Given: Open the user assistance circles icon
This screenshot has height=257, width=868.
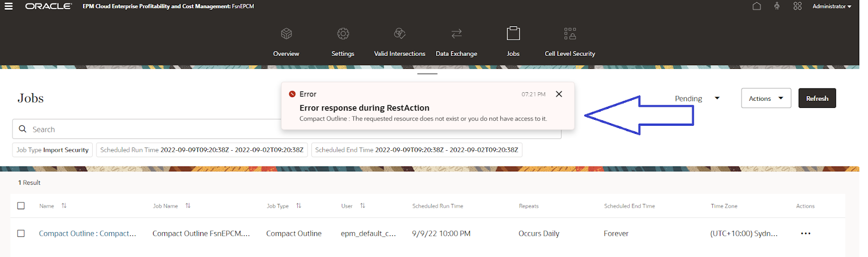Looking at the screenshot, I should pos(797,6).
